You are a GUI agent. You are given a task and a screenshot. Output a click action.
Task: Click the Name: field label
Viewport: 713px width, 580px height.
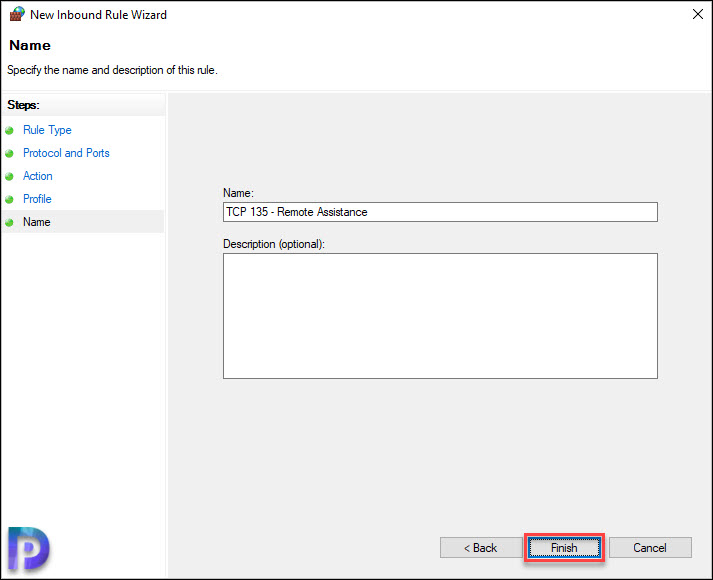[238, 193]
